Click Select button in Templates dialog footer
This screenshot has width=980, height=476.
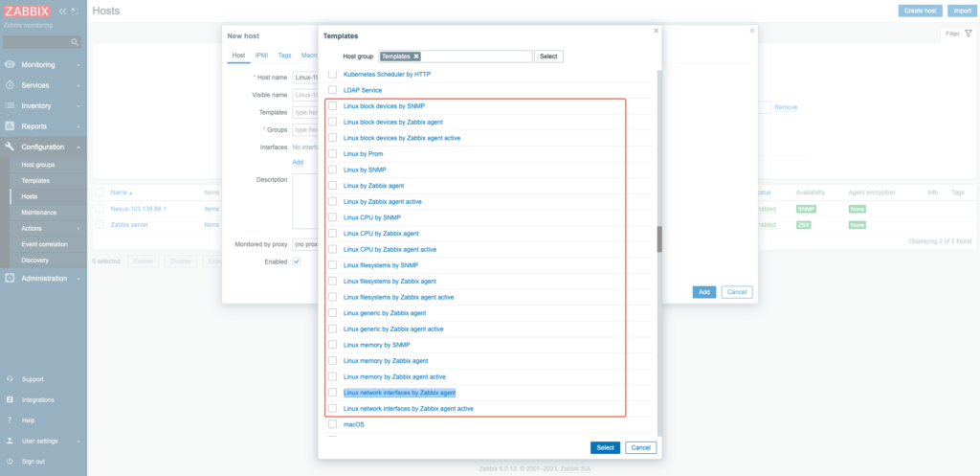click(x=605, y=448)
